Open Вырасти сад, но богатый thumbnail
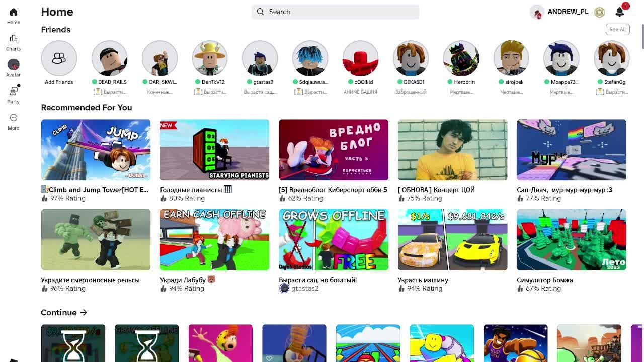644x362 pixels. point(334,240)
